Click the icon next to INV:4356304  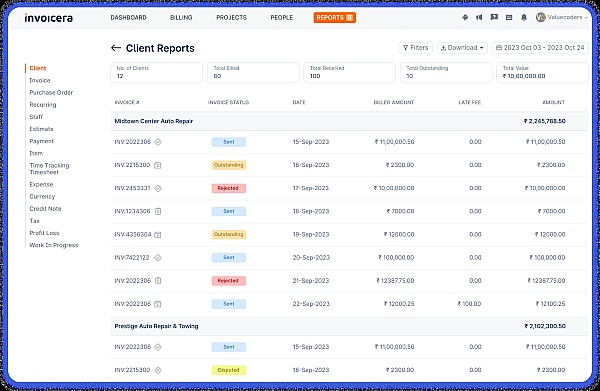158,235
